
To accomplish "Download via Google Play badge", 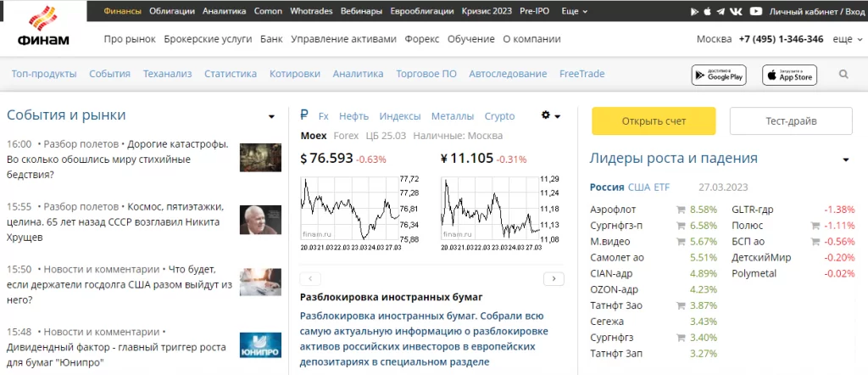I will pos(718,75).
